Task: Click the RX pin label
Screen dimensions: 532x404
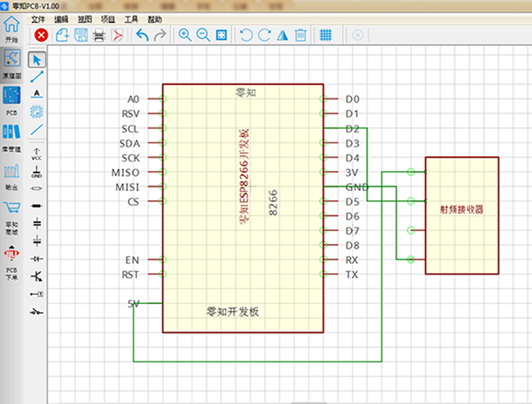Action: 352,261
